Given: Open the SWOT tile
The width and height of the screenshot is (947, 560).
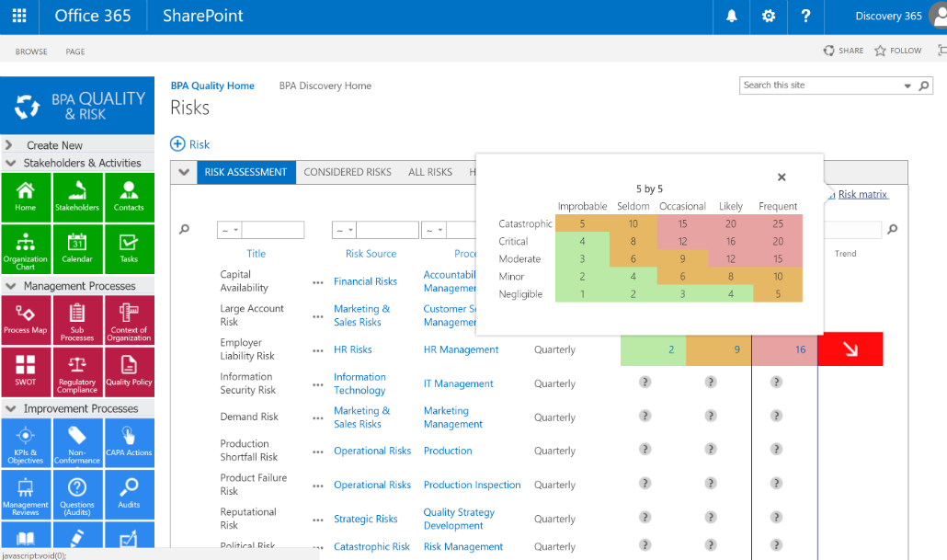Looking at the screenshot, I should click(x=26, y=372).
